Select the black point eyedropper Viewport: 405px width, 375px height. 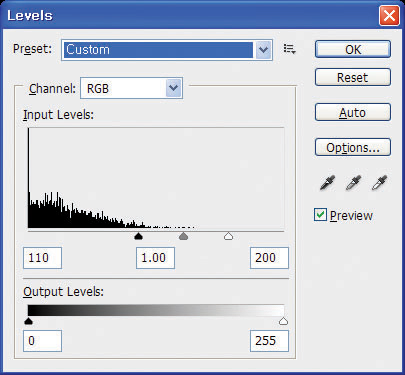tap(327, 183)
